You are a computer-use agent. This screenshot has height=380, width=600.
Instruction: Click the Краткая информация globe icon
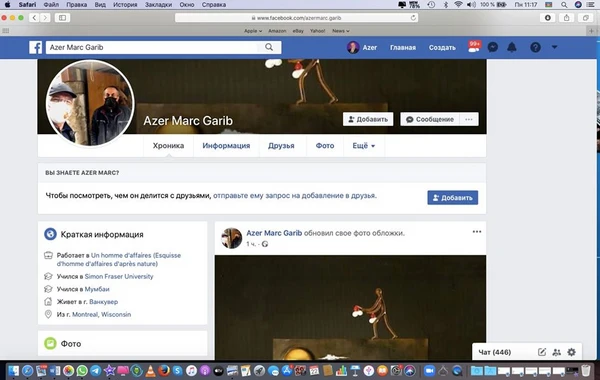(x=50, y=234)
